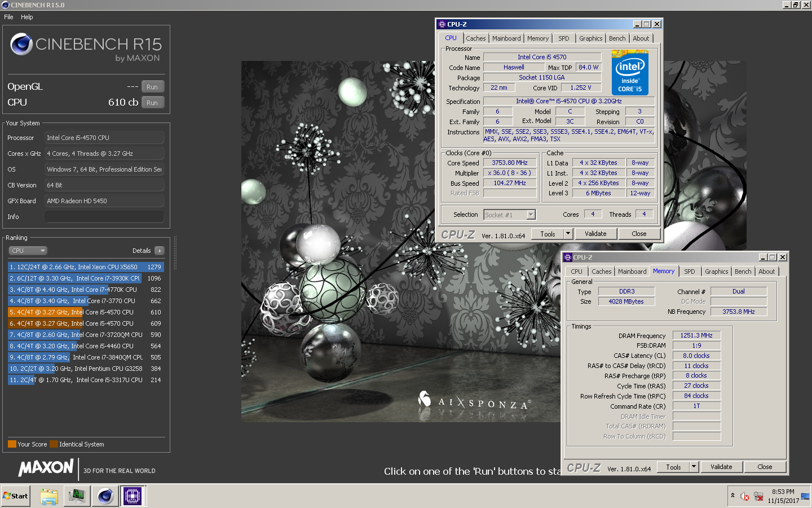
Task: Expand the CPU ranking type dropdown
Action: click(28, 251)
